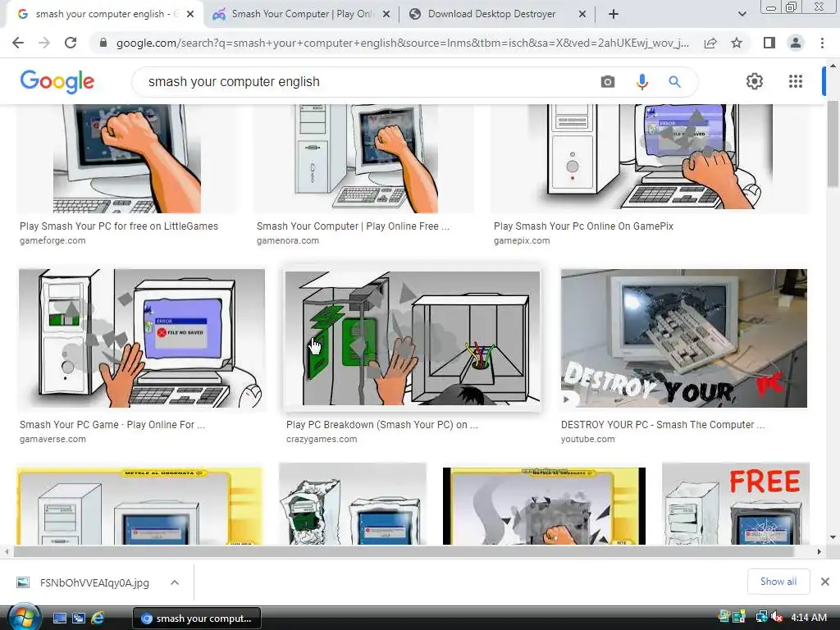Start voice search with the microphone

coord(641,82)
